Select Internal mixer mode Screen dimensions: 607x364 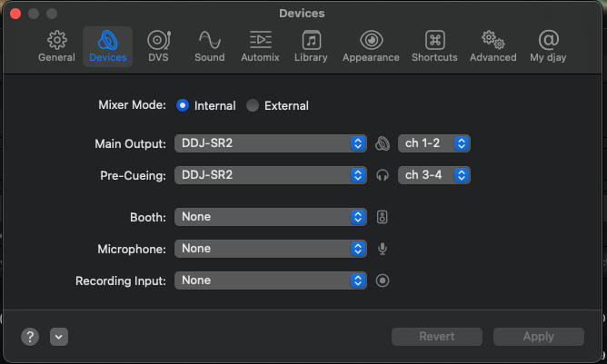[x=183, y=105]
